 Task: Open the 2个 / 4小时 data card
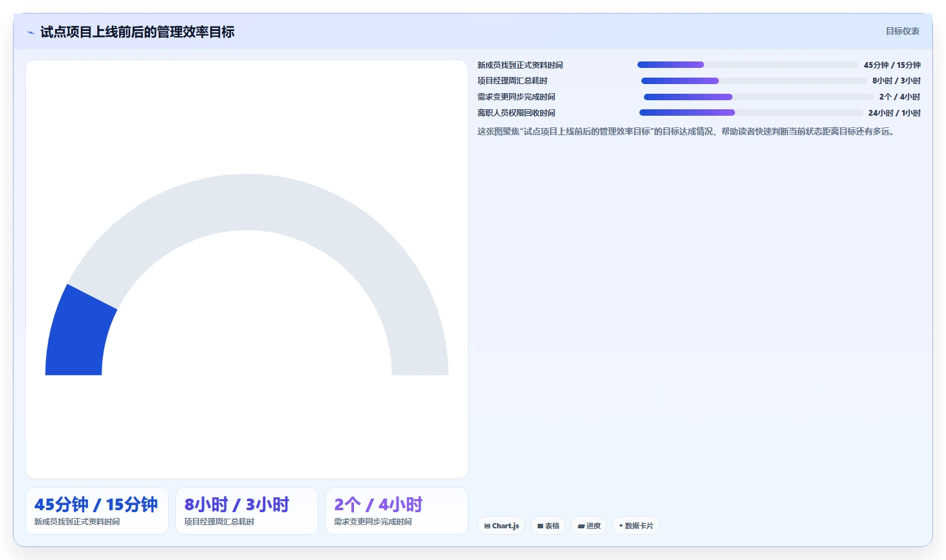[397, 511]
